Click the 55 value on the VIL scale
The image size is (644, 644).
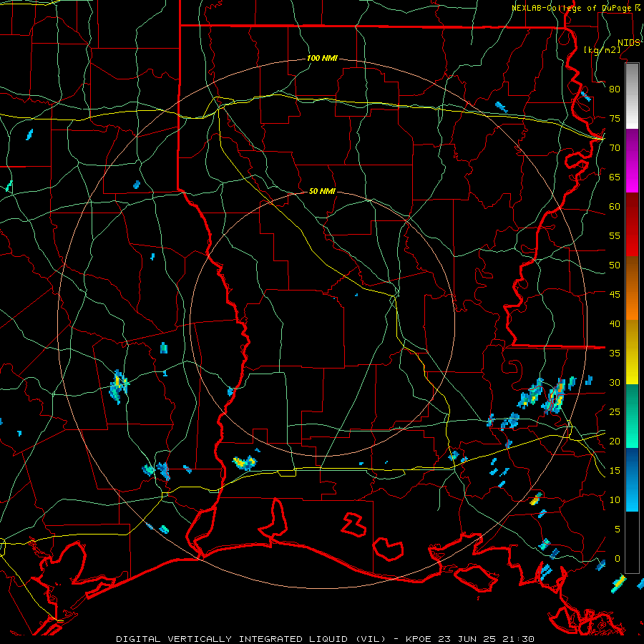(x=615, y=235)
